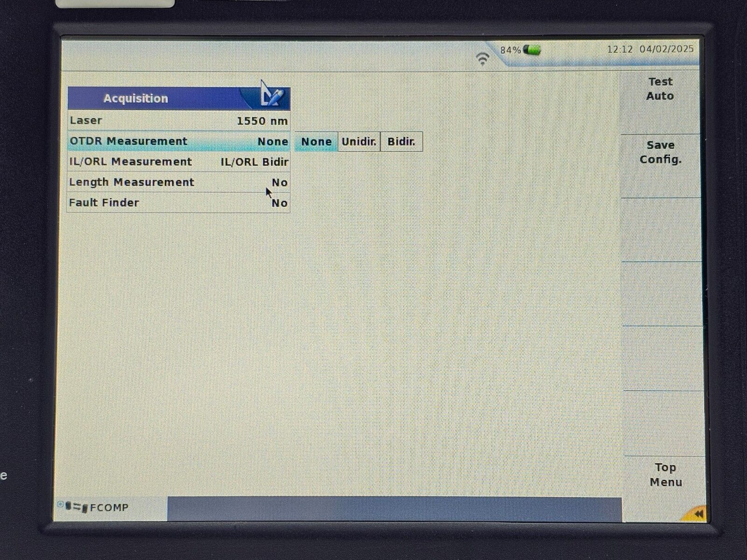The width and height of the screenshot is (747, 560).
Task: Open the IL/ORL Measurement options
Action: (x=179, y=161)
